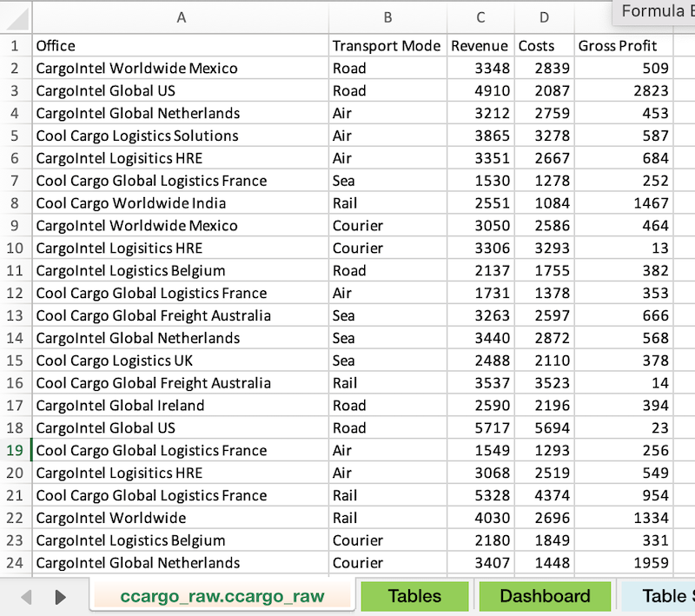
Task: Click the select-all corner triangle
Action: point(16,17)
